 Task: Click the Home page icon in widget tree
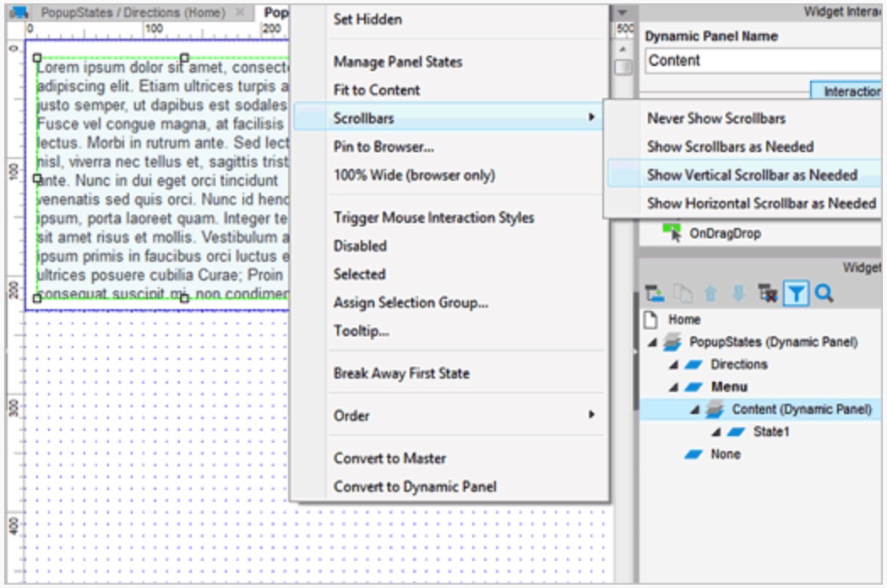coord(650,319)
